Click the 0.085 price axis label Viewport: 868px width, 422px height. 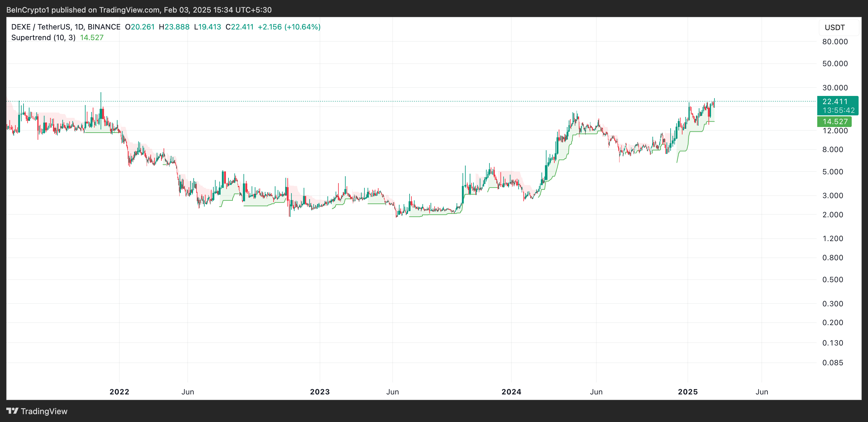[x=832, y=363]
